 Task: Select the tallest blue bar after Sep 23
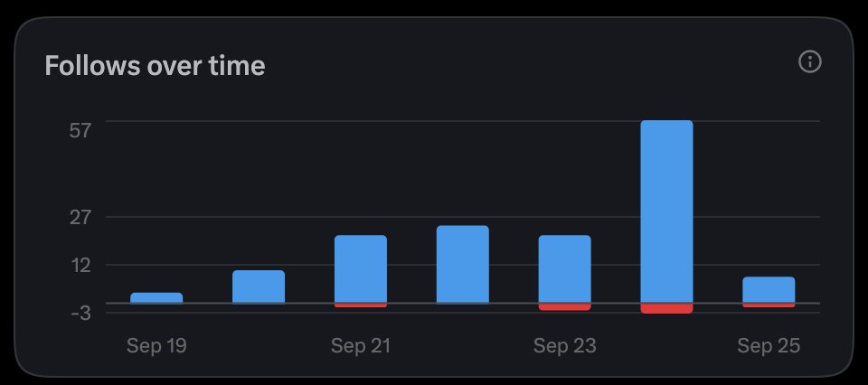666,211
